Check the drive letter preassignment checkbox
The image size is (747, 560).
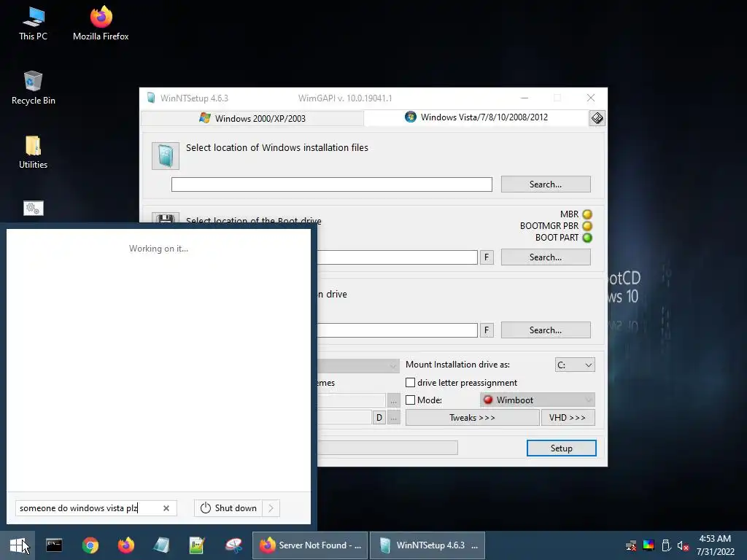coord(410,382)
